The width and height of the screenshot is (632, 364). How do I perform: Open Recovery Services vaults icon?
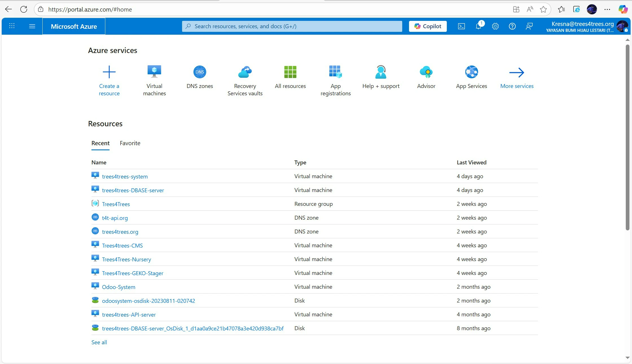point(245,72)
